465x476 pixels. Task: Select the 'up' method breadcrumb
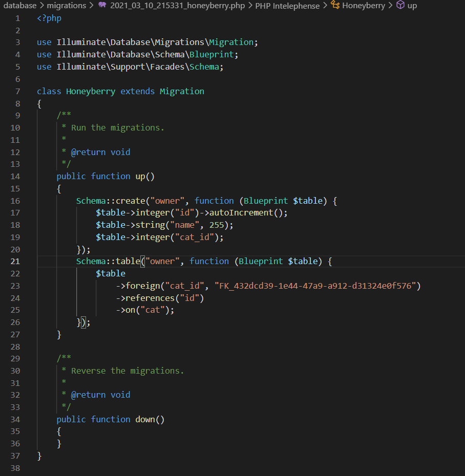(x=412, y=6)
